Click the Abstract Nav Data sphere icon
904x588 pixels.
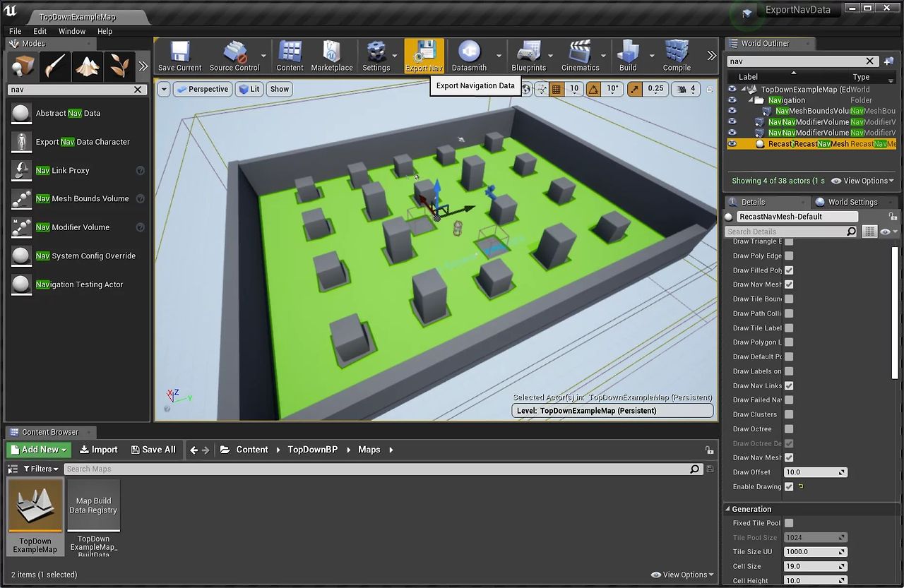pos(21,113)
